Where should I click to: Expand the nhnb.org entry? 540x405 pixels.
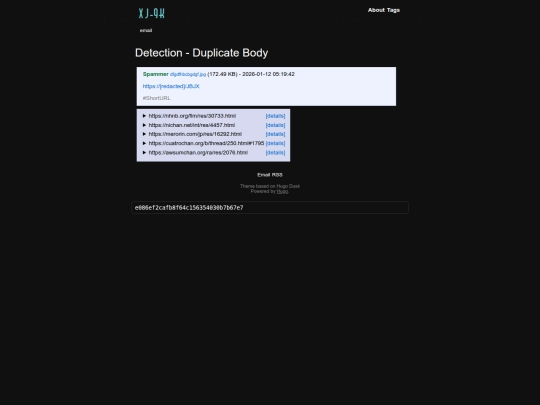point(144,116)
